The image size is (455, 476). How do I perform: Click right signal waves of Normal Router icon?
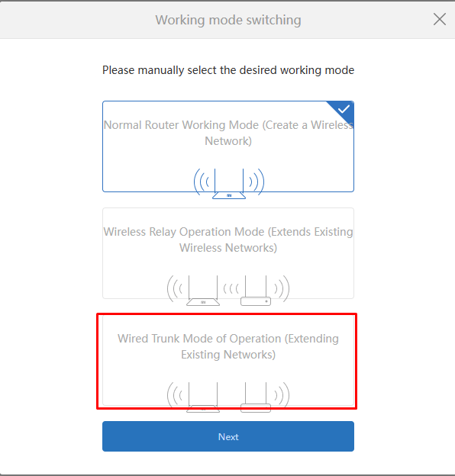(257, 182)
